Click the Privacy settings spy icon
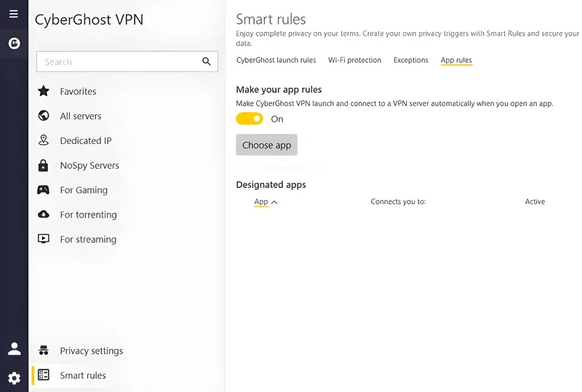This screenshot has height=392, width=582. [x=44, y=350]
